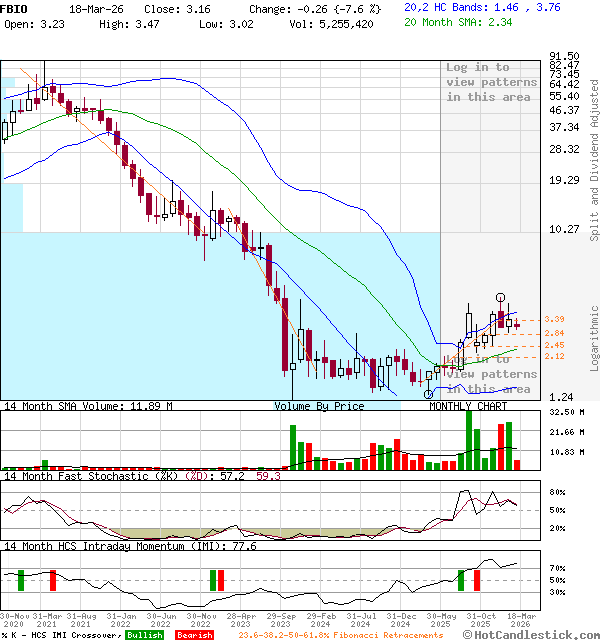Click the blue circle marker near the chart low
The height and width of the screenshot is (640, 600).
(428, 394)
